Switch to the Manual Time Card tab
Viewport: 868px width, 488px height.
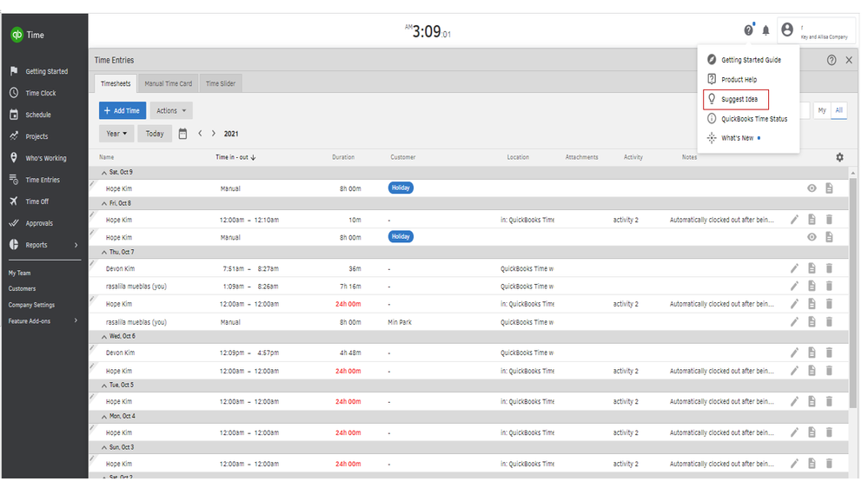pyautogui.click(x=169, y=83)
